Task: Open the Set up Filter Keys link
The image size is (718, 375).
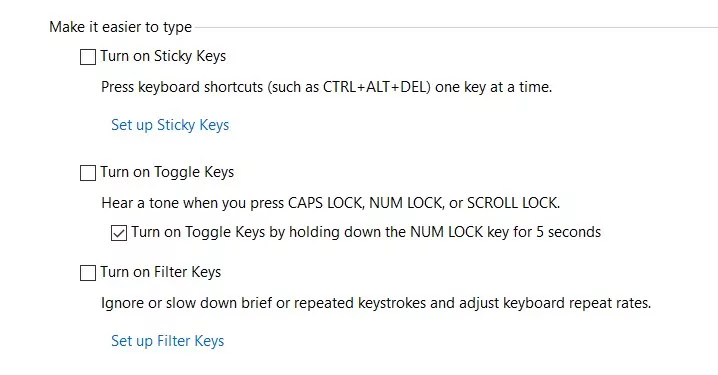Action: pyautogui.click(x=168, y=341)
